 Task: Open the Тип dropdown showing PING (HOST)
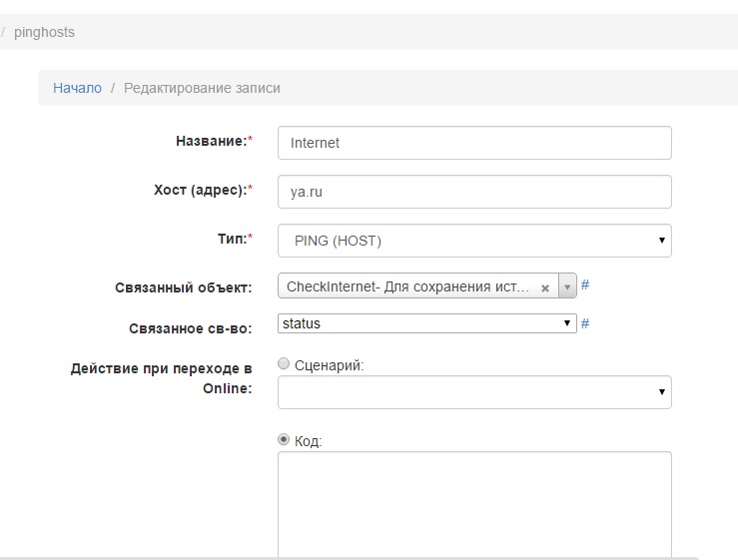pyautogui.click(x=474, y=241)
